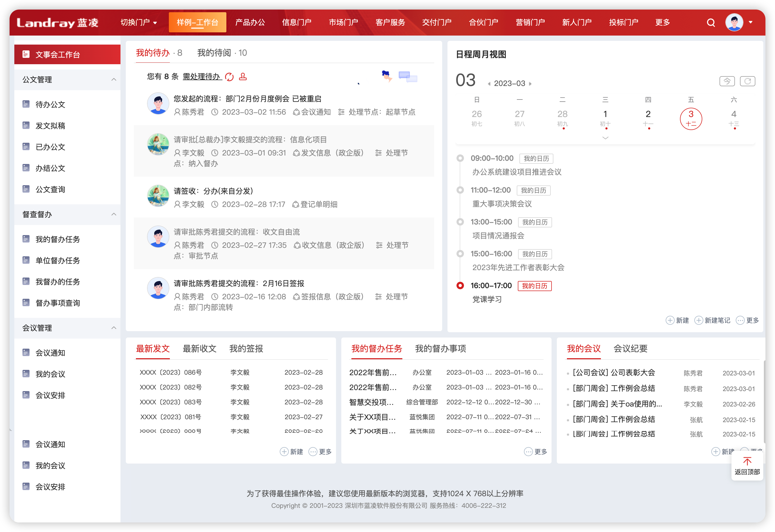This screenshot has height=532, width=775.
Task: Click 我的日历 tag on 09:00-10:00 event
Action: (x=536, y=158)
